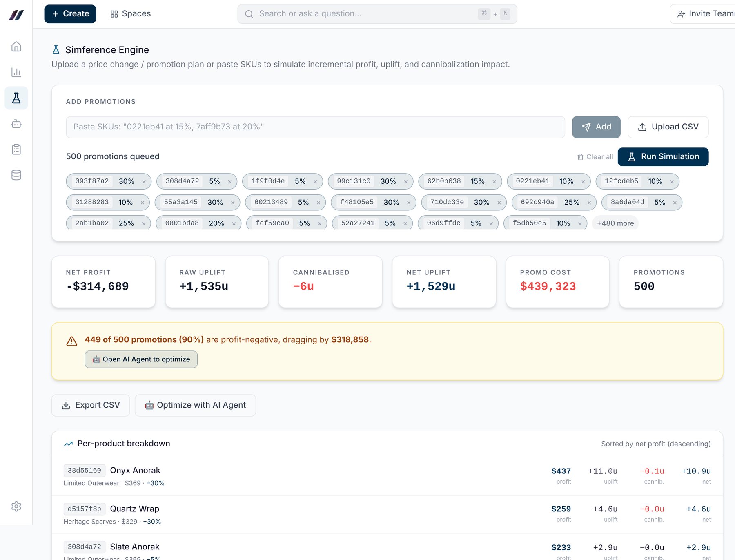Remove the 99c131c0 promotion chip
The width and height of the screenshot is (735, 560).
point(405,182)
